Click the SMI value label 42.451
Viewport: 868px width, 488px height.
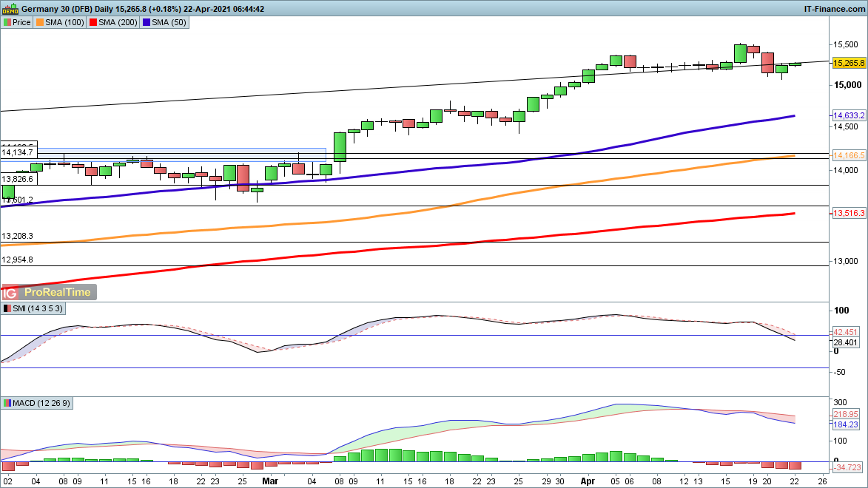[845, 332]
